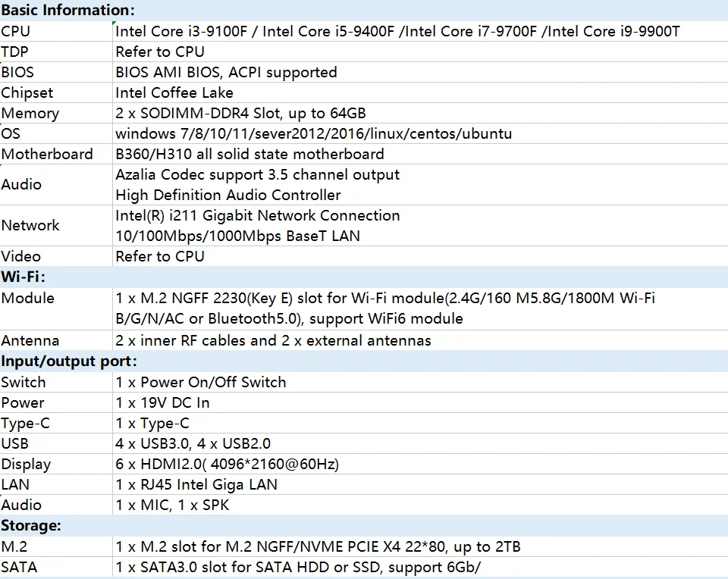728x579 pixels.
Task: Click the Motherboard label cell
Action: (55, 154)
